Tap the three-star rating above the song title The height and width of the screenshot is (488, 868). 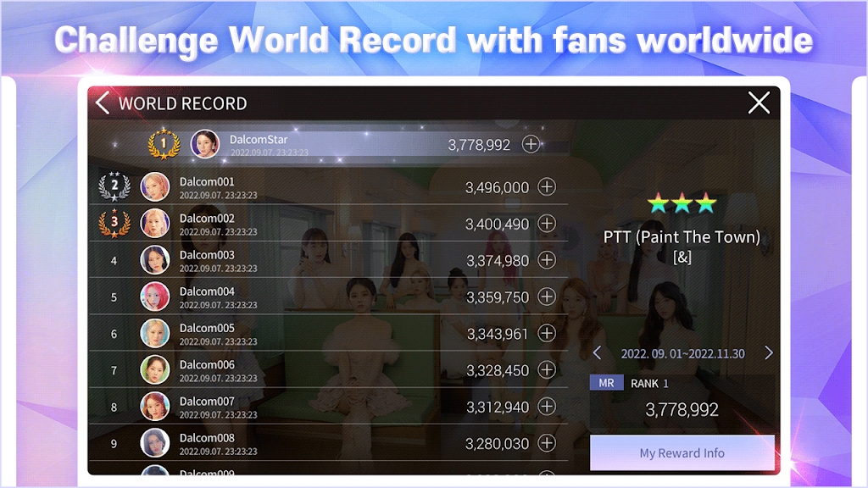tap(682, 203)
